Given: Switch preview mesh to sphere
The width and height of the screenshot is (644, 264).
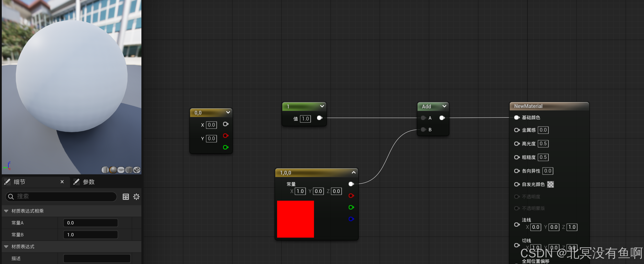Looking at the screenshot, I should (113, 170).
